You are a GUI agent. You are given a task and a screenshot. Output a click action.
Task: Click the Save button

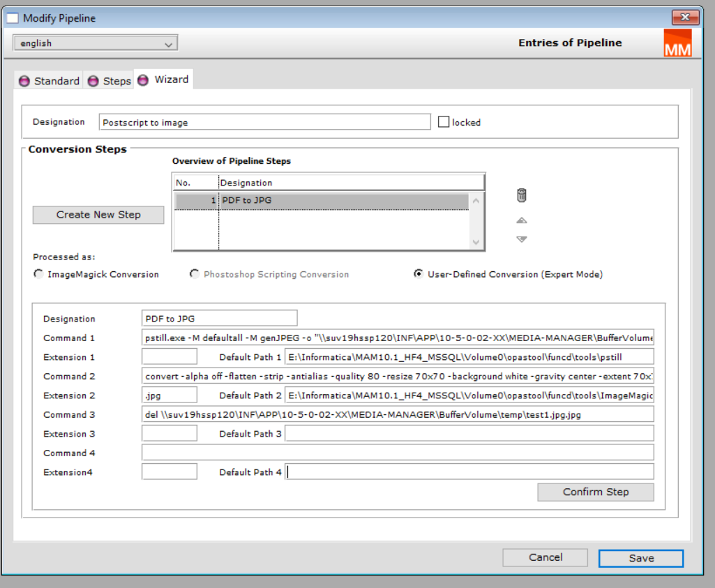[641, 559]
